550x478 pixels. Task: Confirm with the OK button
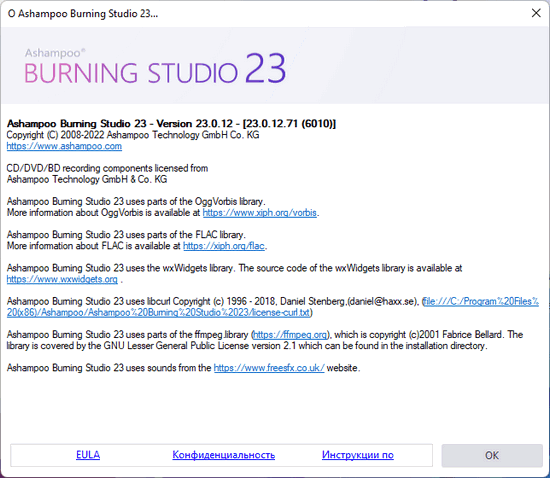point(492,456)
